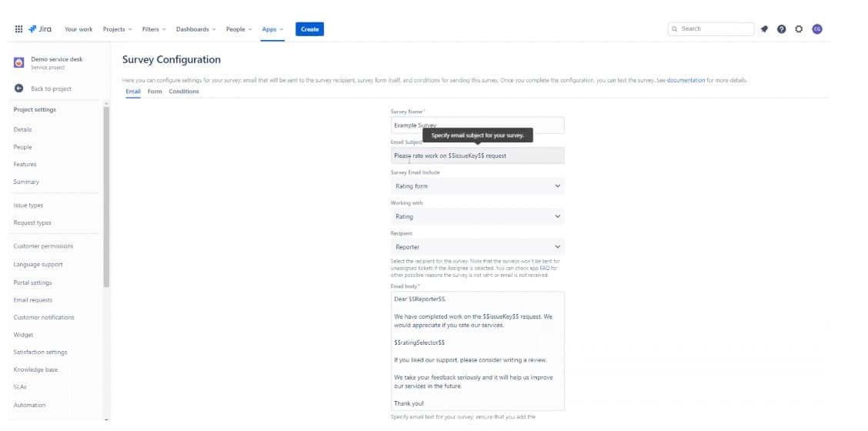Open Request types settings

click(x=32, y=222)
